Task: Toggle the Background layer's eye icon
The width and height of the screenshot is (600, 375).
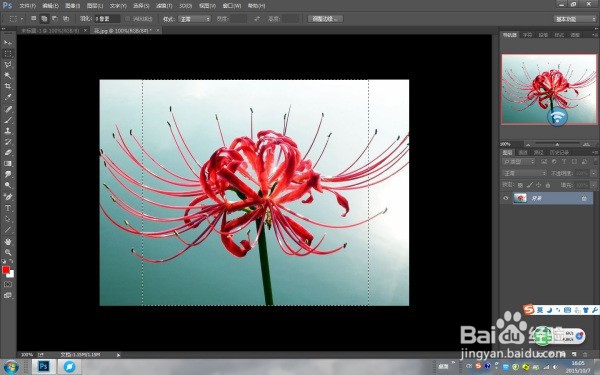Action: coord(506,198)
